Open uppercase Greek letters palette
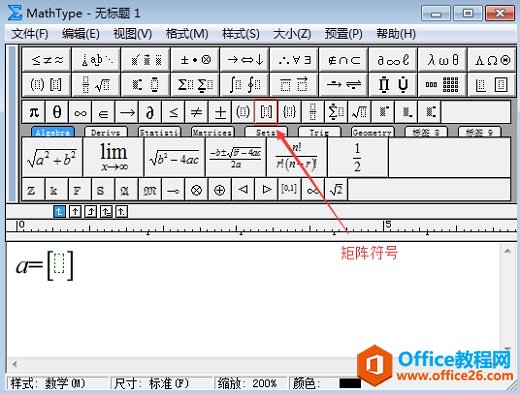Image resolution: width=520 pixels, height=393 pixels. point(492,60)
